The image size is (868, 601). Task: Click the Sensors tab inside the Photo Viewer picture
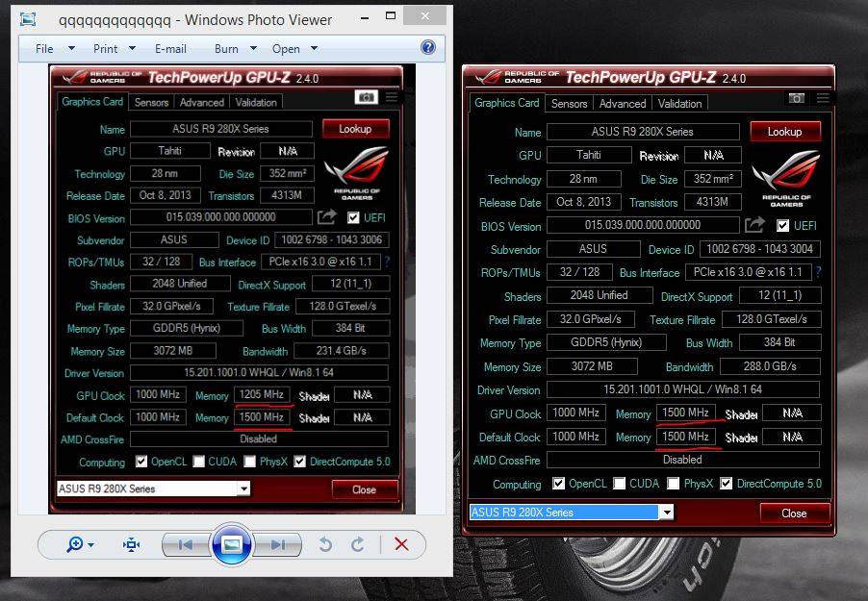click(x=151, y=102)
